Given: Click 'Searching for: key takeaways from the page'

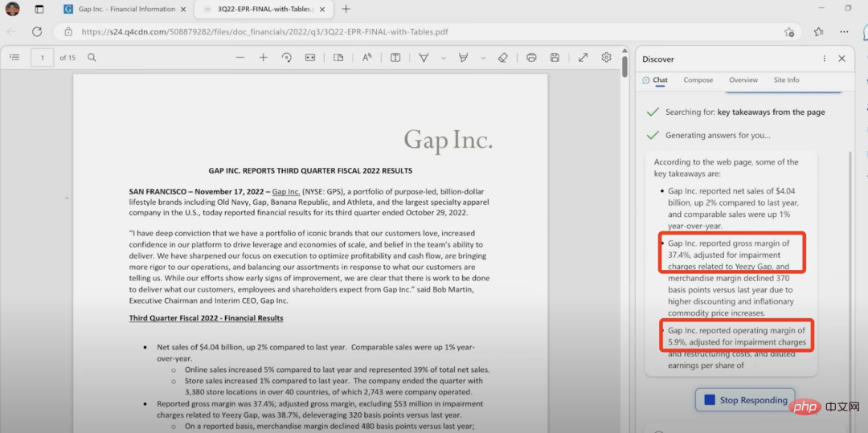Looking at the screenshot, I should tap(745, 112).
